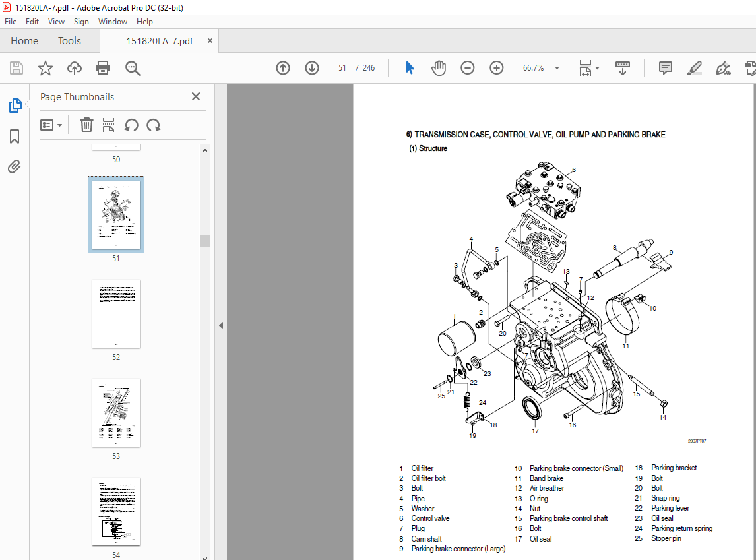Go to the next page arrow
The height and width of the screenshot is (560, 756).
click(x=312, y=68)
